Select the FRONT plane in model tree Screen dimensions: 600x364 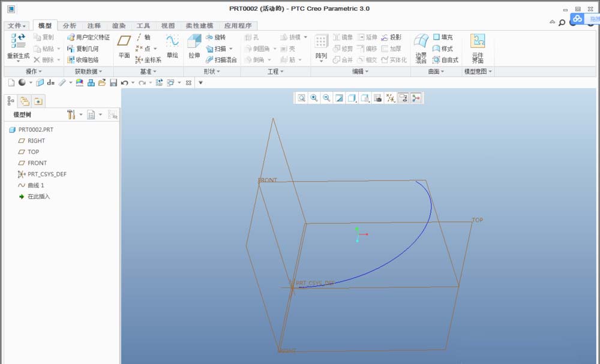(32, 163)
